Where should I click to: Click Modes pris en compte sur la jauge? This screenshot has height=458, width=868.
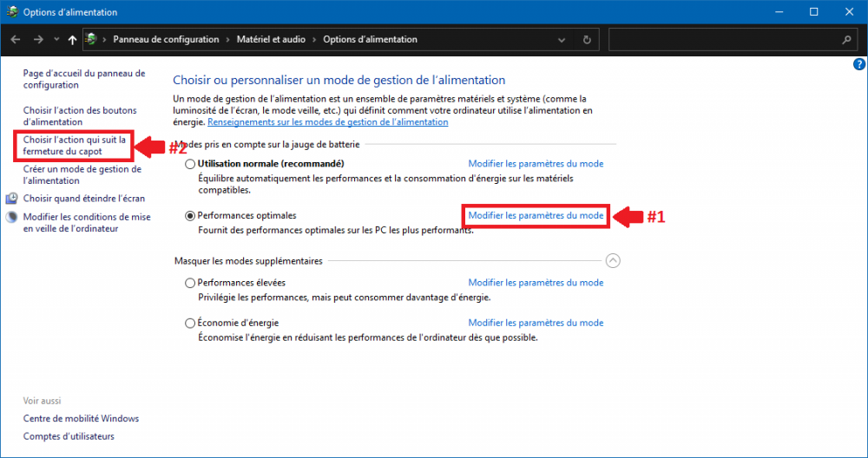[267, 144]
